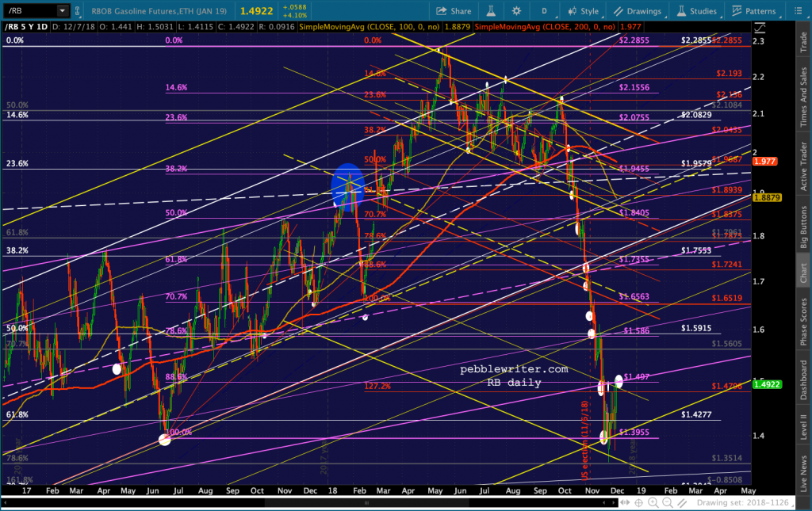This screenshot has height=511, width=812.
Task: Open the Live News sidebar tab
Action: tap(803, 473)
